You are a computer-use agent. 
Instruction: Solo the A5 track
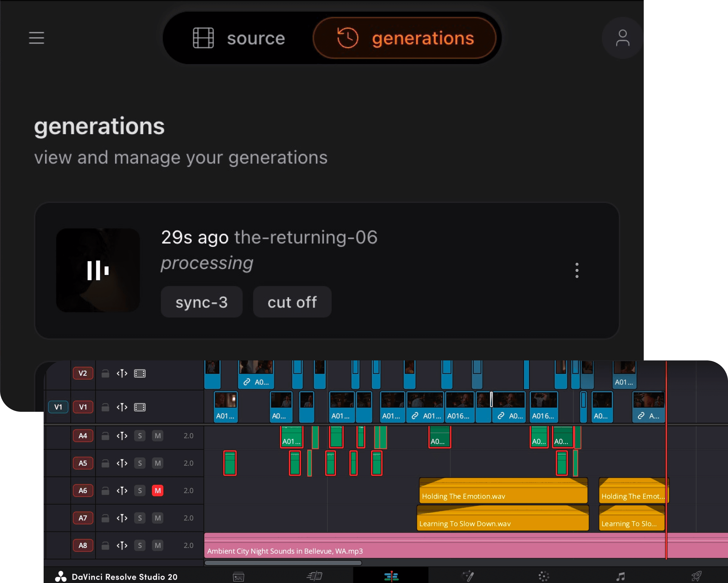(140, 463)
